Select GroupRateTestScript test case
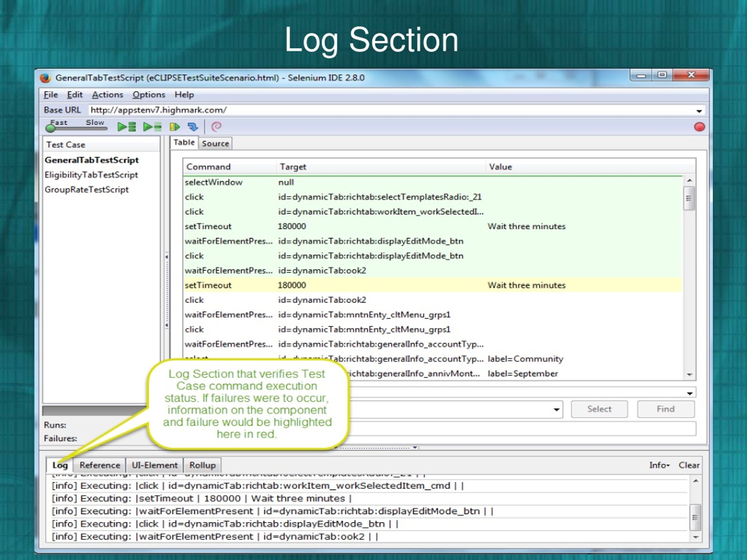Viewport: 747px width, 560px height. [x=86, y=190]
